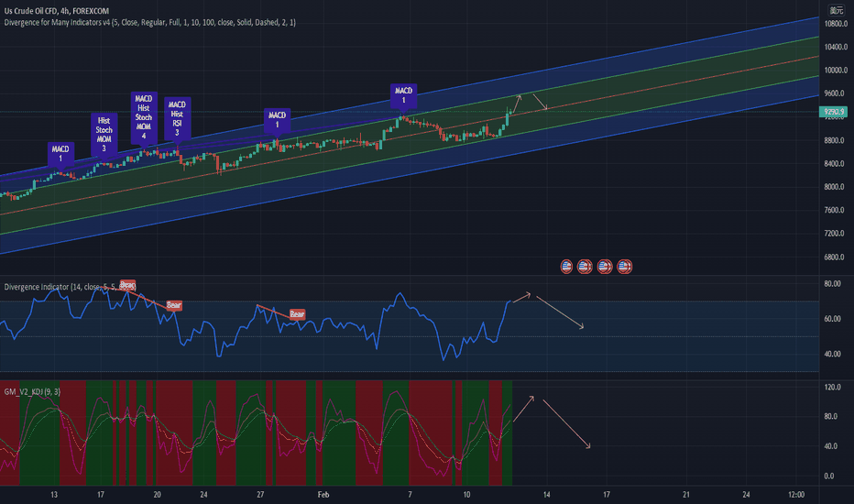Click the third US flag event icon from left

(x=605, y=267)
